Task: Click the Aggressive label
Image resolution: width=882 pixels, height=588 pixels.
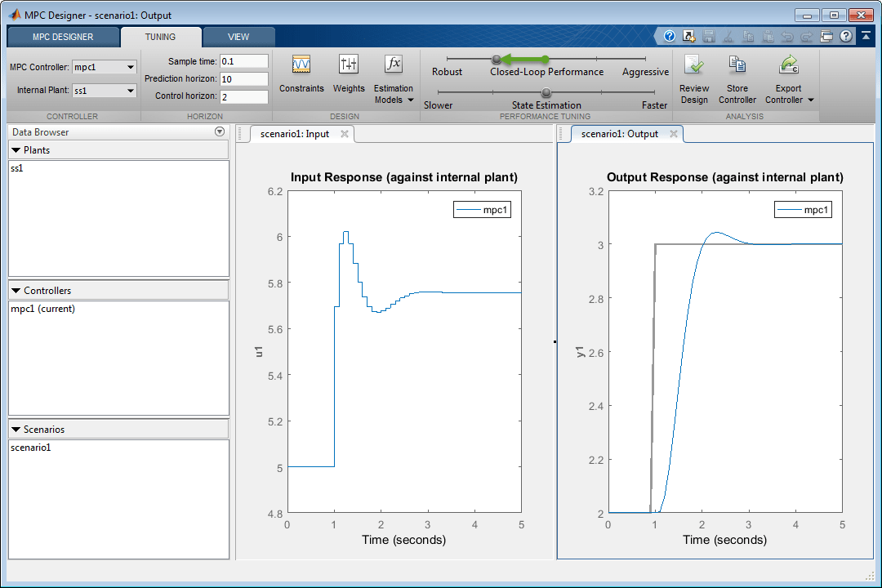Action: [645, 72]
